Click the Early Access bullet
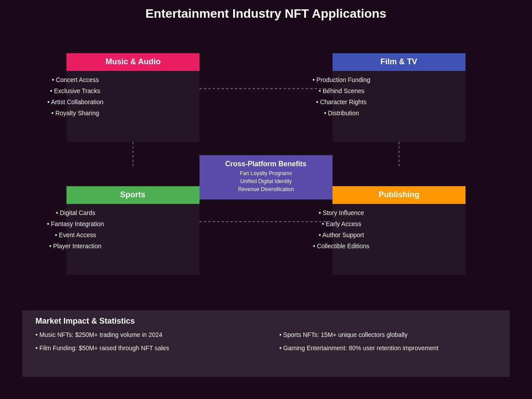532x399 pixels. point(341,224)
